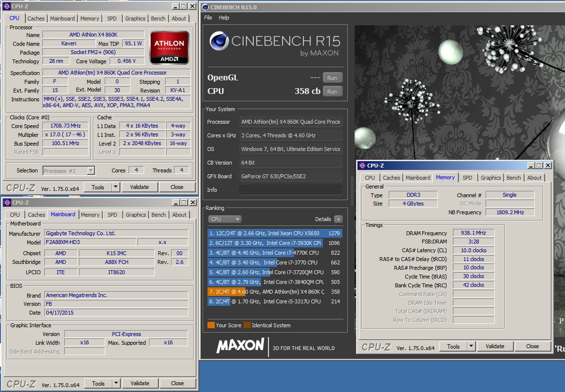Select the Intel Core i7-4770K ranking row
This screenshot has height=392, width=565.
pyautogui.click(x=275, y=253)
